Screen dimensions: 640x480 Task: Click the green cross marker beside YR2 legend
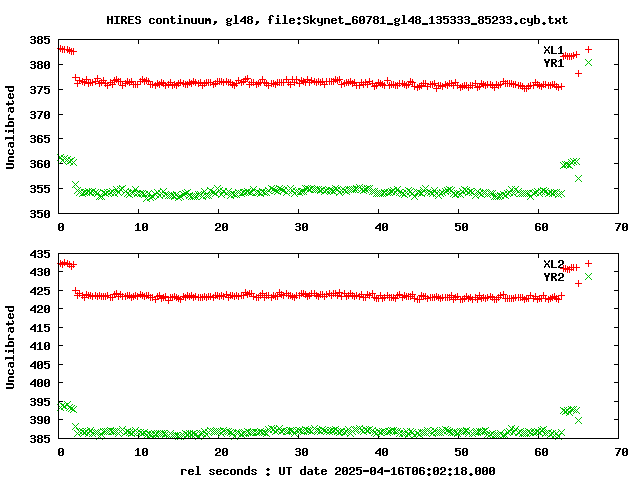tap(588, 276)
